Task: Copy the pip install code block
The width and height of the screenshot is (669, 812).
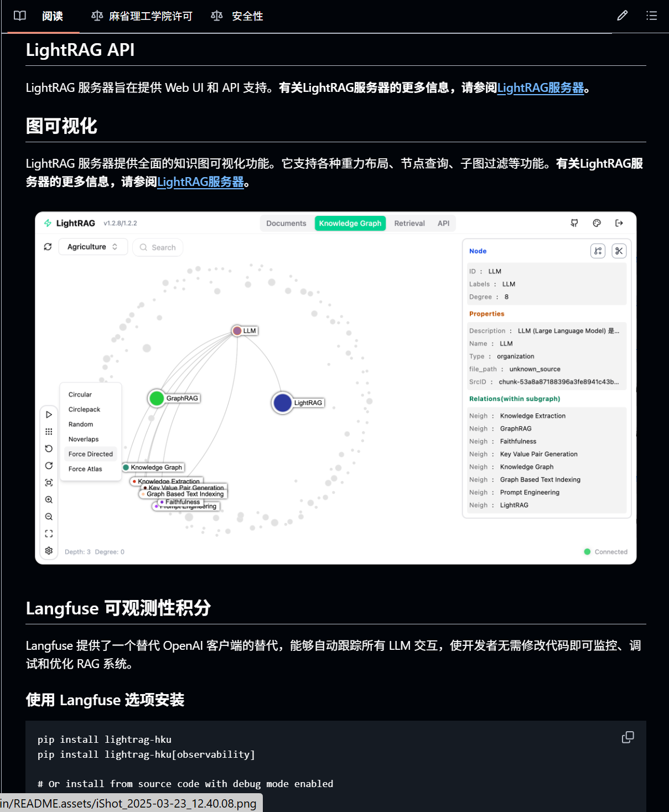Action: tap(628, 737)
